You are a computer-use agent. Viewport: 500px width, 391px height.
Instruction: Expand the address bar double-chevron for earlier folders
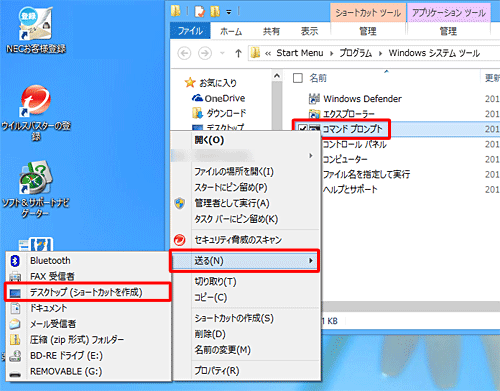pos(268,53)
